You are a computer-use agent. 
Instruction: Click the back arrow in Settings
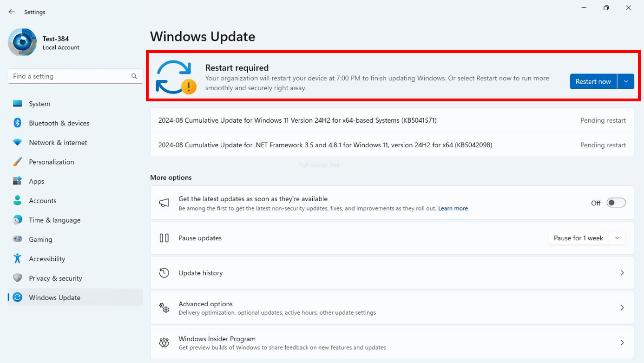tap(12, 12)
